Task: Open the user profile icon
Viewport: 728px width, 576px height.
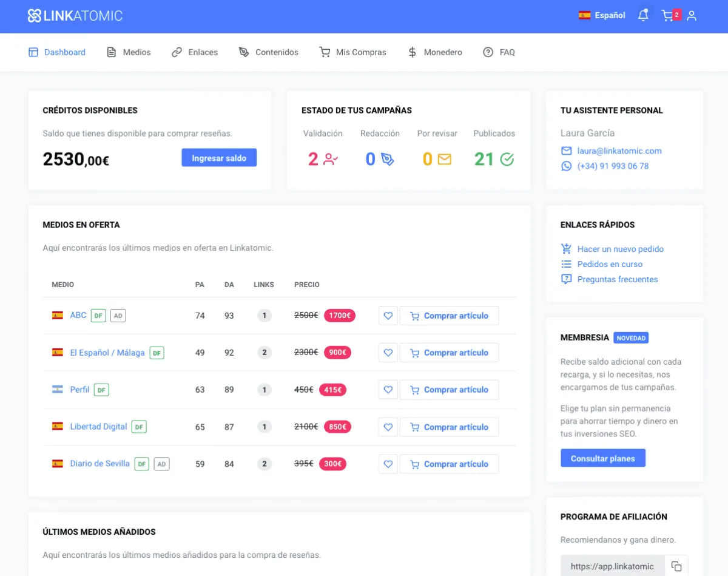Action: tap(692, 16)
